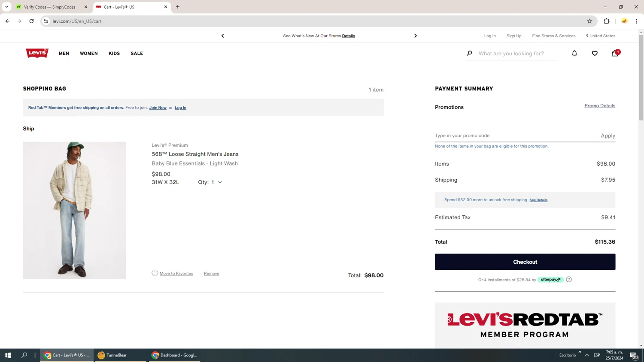View site information icon in address bar

click(46, 21)
